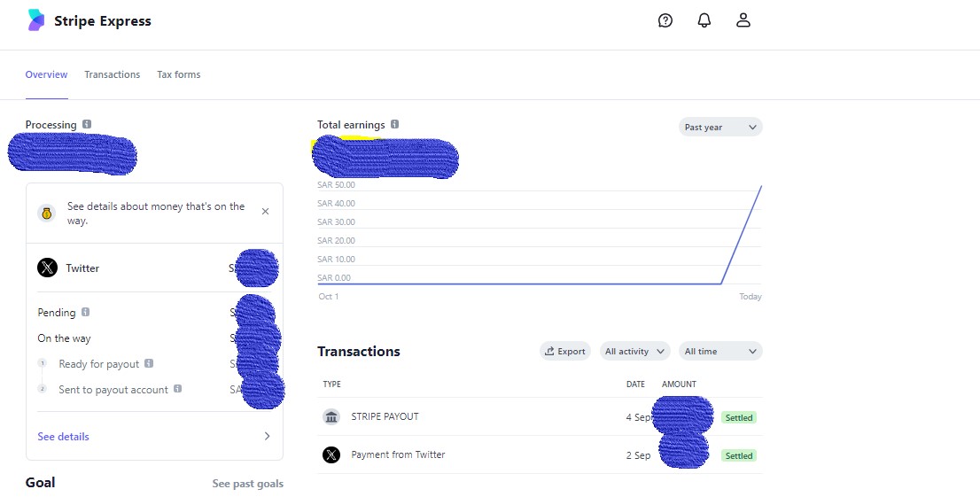Click the info icon next to Pending
Image resolution: width=980 pixels, height=497 pixels.
[86, 312]
